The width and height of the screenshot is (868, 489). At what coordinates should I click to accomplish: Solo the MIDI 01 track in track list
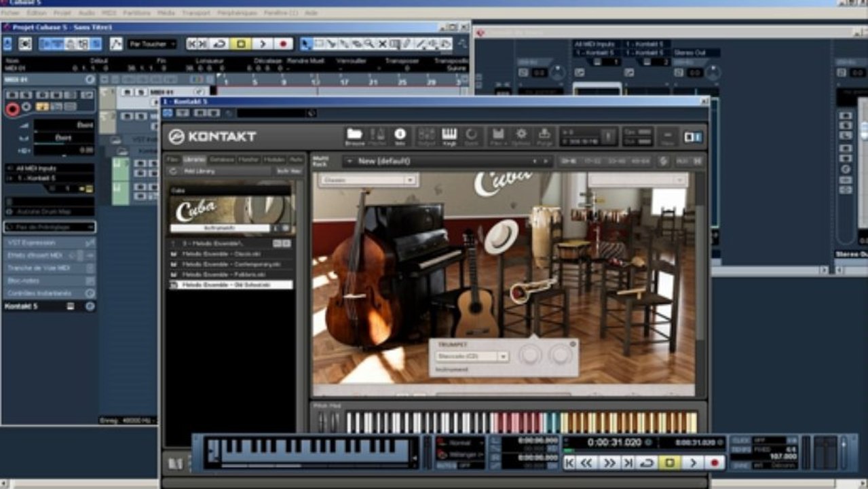(x=140, y=92)
